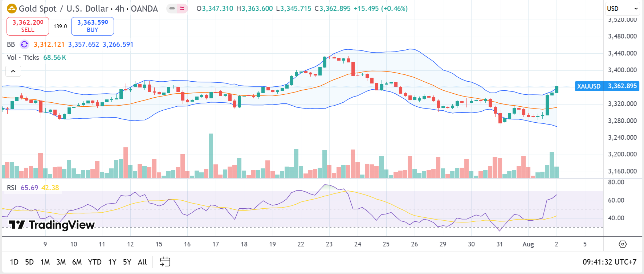Select the 5Y time range
644x274 pixels.
pos(127,262)
